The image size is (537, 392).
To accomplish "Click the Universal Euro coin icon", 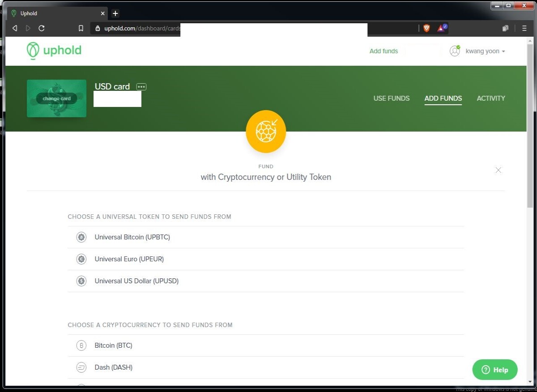I will (x=81, y=259).
